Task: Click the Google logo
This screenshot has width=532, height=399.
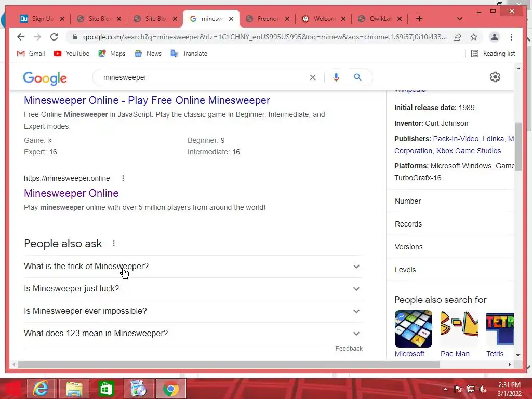Action: tap(45, 78)
